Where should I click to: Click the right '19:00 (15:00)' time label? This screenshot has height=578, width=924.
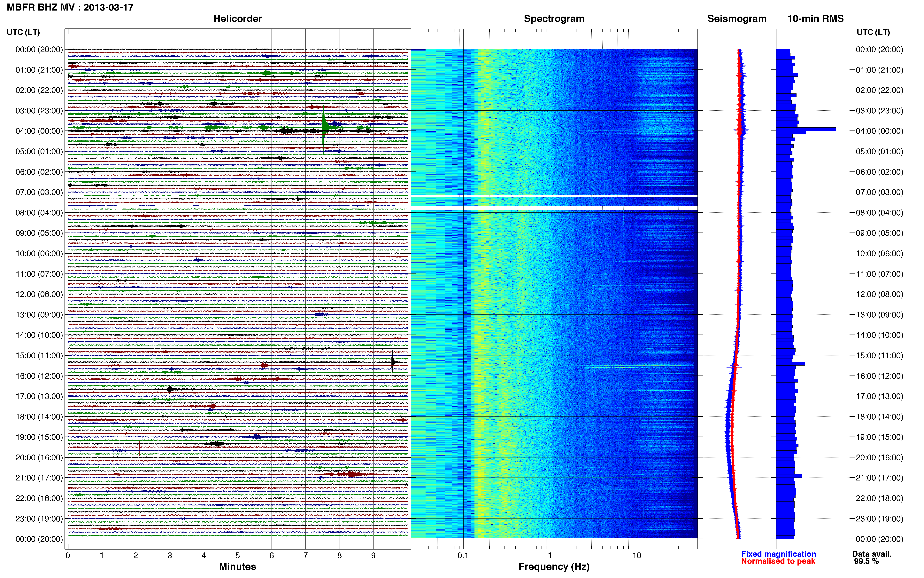pyautogui.click(x=879, y=437)
